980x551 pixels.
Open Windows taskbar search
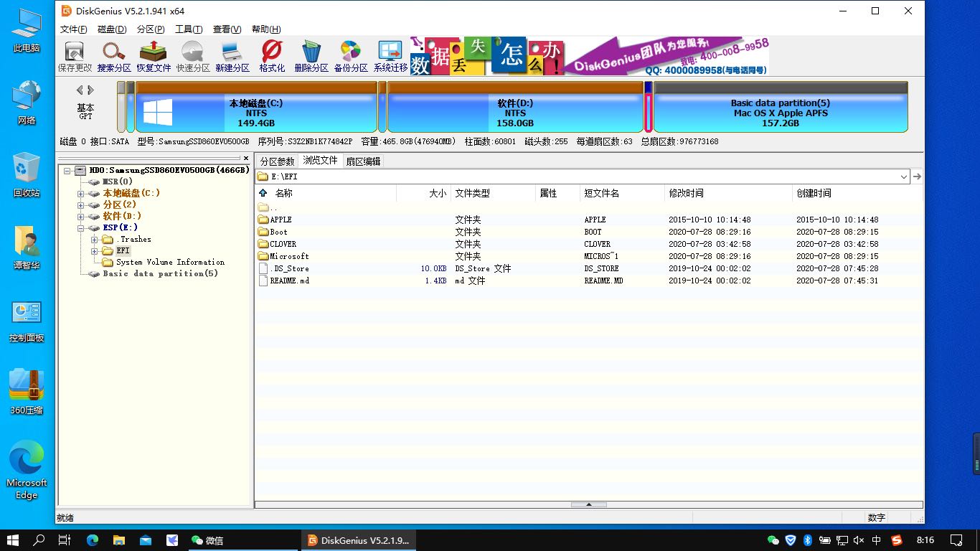point(39,540)
